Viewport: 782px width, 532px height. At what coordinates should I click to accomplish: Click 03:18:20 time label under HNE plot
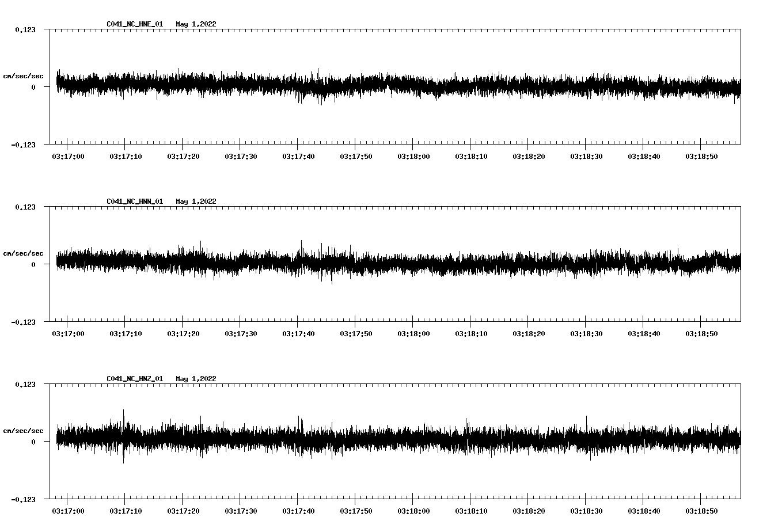[x=529, y=156]
